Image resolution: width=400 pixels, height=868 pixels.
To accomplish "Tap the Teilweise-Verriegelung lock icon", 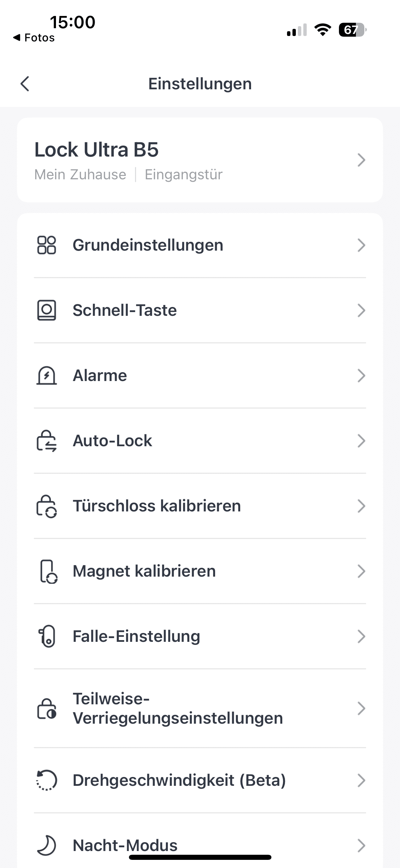I will click(x=46, y=708).
